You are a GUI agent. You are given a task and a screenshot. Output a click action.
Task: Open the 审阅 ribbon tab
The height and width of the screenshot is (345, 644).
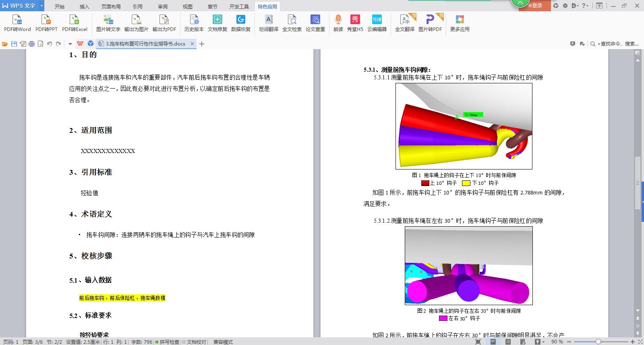click(x=163, y=6)
